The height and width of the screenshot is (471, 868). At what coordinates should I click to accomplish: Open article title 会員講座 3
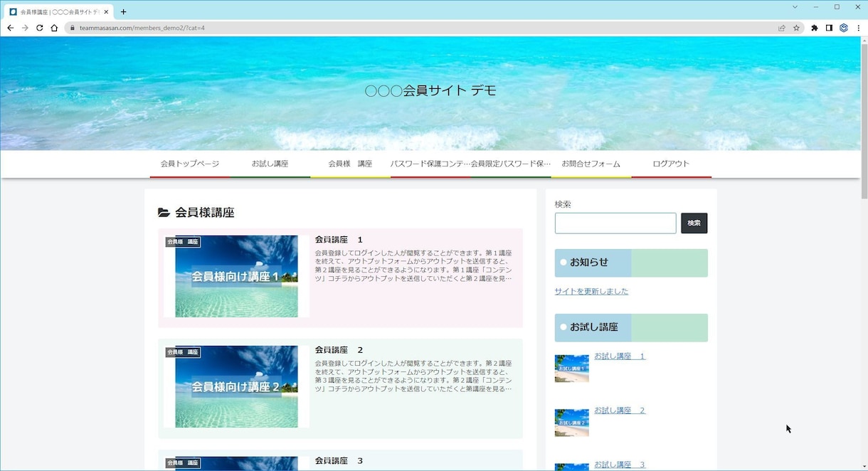(x=339, y=461)
